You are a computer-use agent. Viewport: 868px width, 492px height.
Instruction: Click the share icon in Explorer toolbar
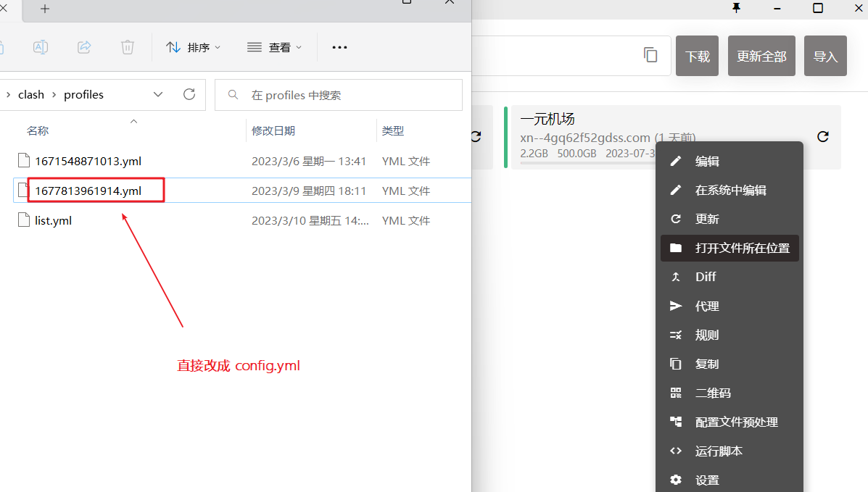point(84,47)
